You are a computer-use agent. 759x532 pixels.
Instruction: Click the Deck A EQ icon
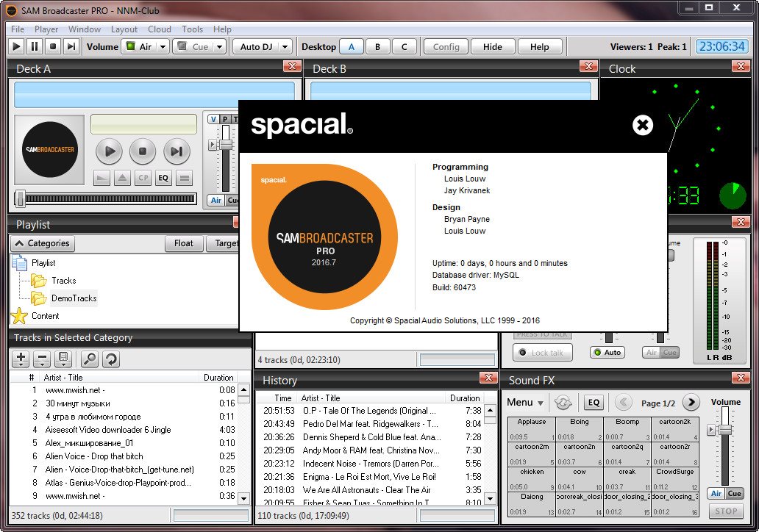(x=163, y=178)
